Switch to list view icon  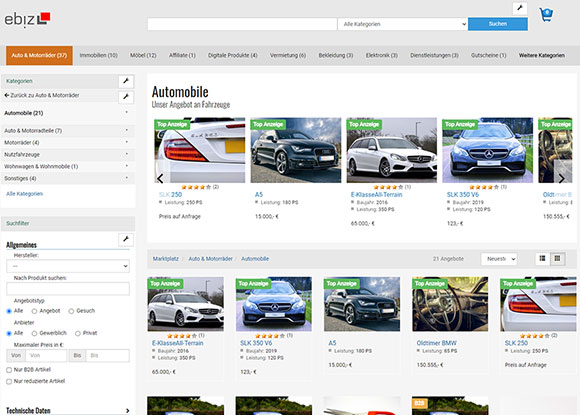pyautogui.click(x=543, y=259)
